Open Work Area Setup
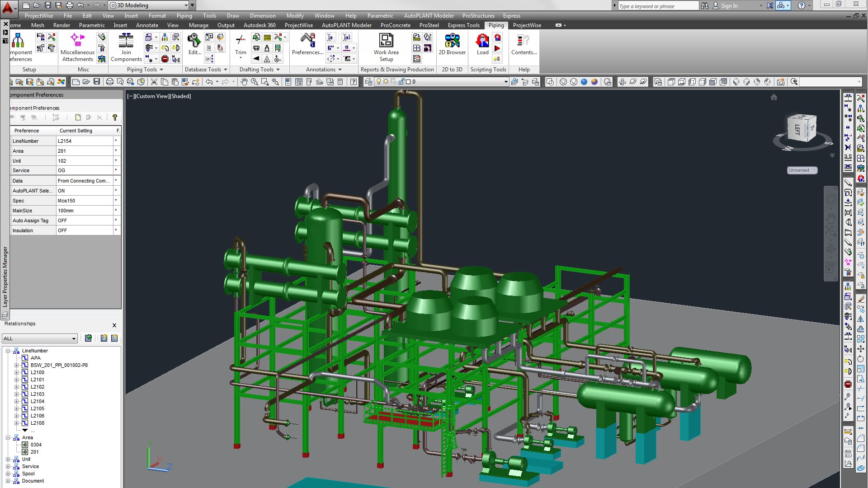The width and height of the screenshot is (868, 488). tap(386, 47)
